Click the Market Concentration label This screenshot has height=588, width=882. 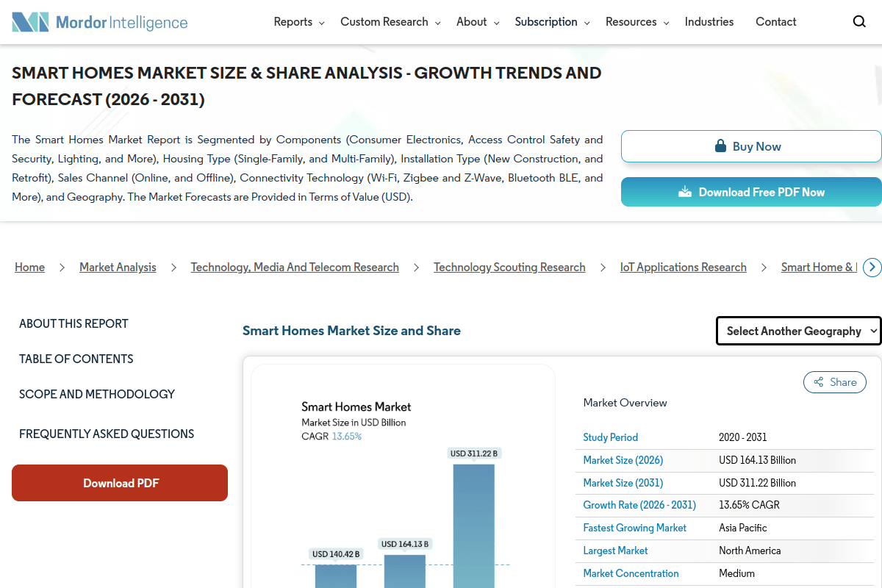click(631, 573)
